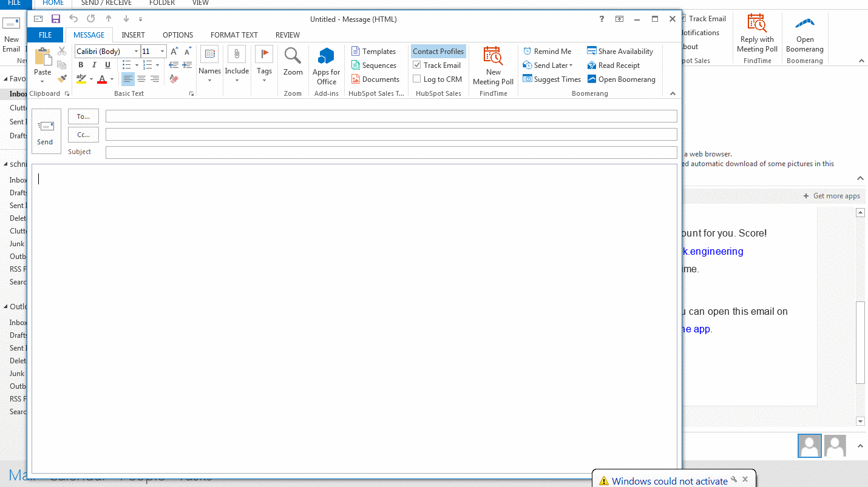Click the Send button
868x487 pixels.
coord(46,131)
